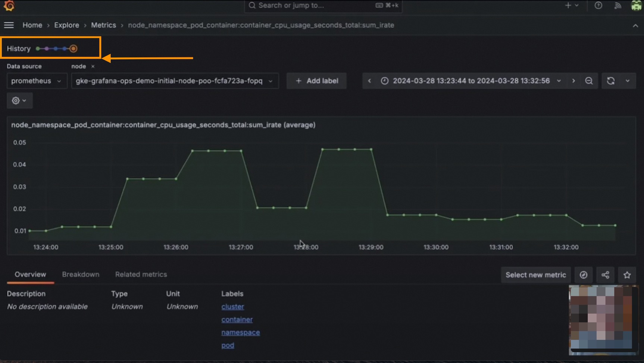Click the 0.01 y-axis label

20,231
